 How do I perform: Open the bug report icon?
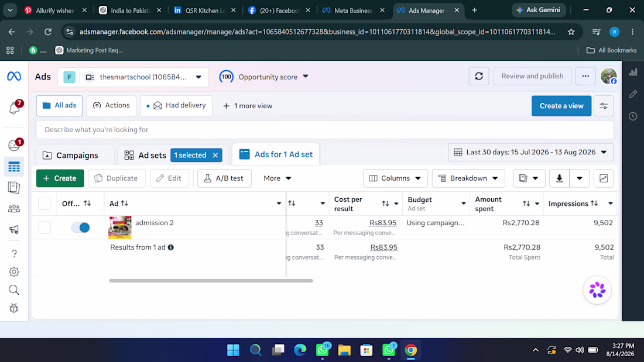tap(14, 308)
